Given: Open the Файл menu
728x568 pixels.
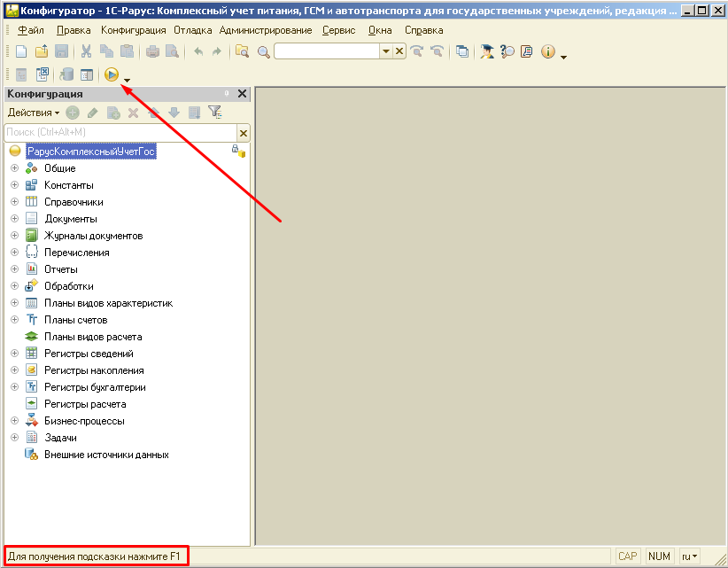Looking at the screenshot, I should click(x=31, y=30).
